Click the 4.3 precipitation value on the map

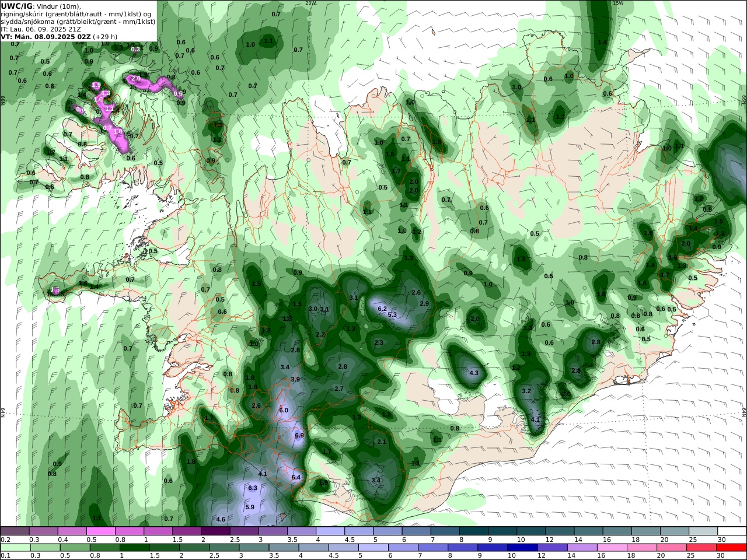[x=474, y=373]
